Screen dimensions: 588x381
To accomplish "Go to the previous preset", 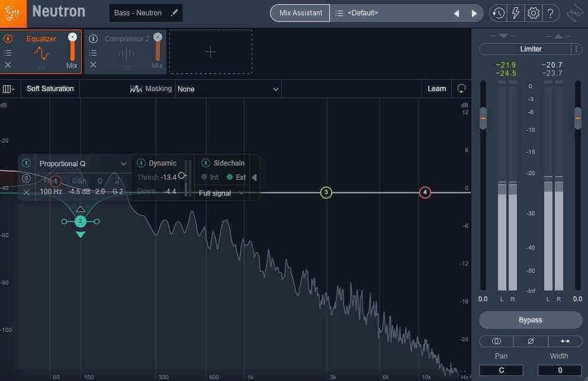I will 457,14.
